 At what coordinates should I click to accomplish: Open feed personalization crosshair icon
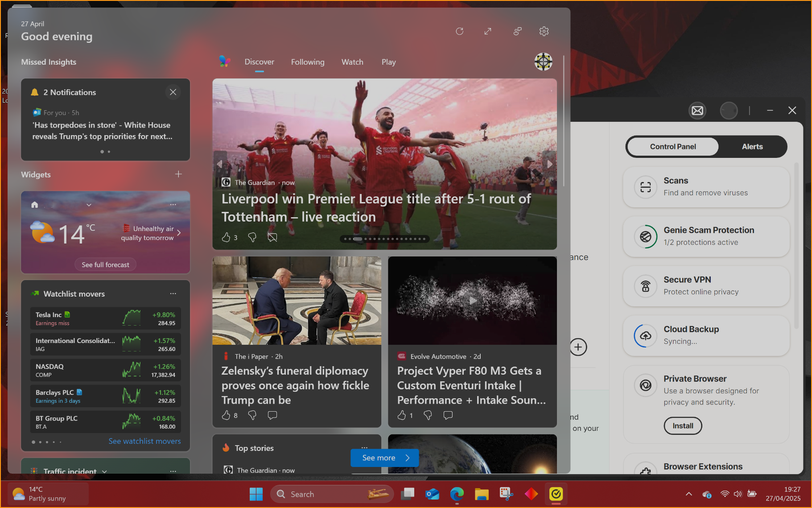(544, 62)
